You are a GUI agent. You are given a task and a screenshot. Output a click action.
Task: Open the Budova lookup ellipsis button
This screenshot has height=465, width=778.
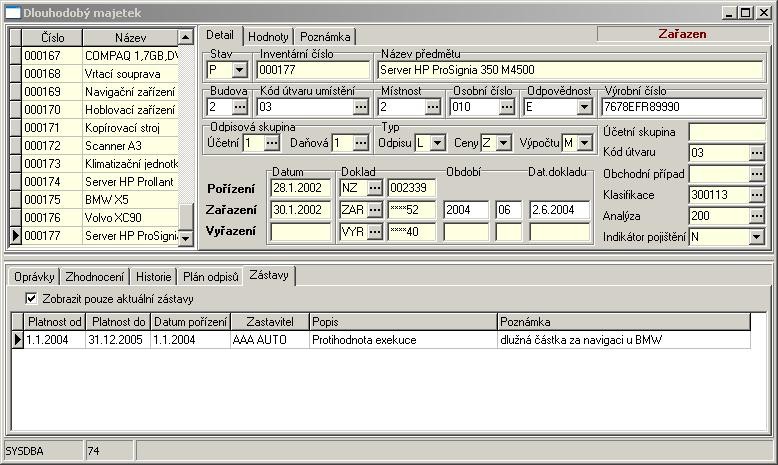pos(239,107)
